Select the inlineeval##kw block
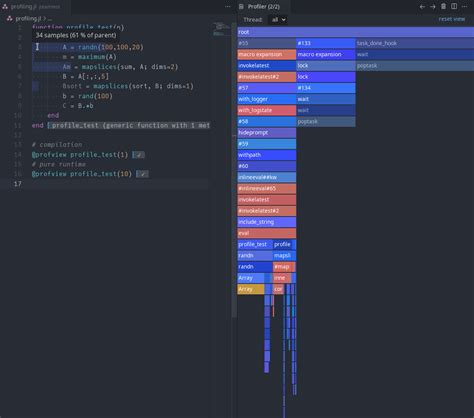474x418 pixels. [267, 177]
